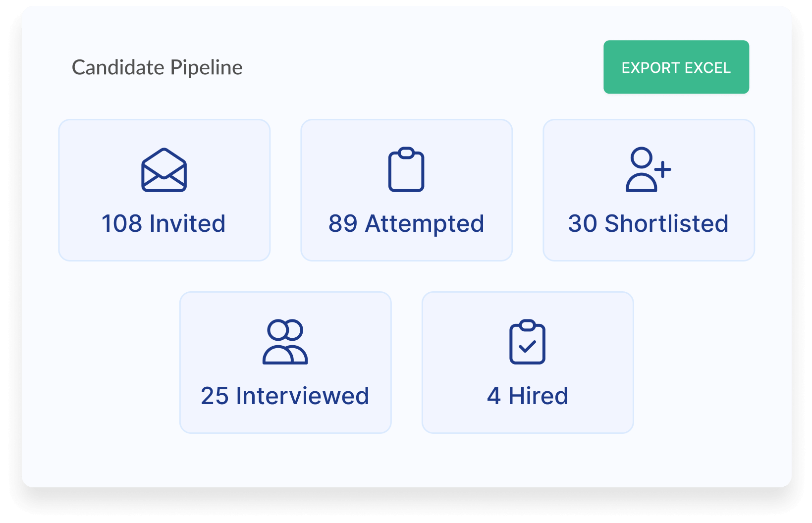Click the 30 Shortlisted label text

[648, 223]
